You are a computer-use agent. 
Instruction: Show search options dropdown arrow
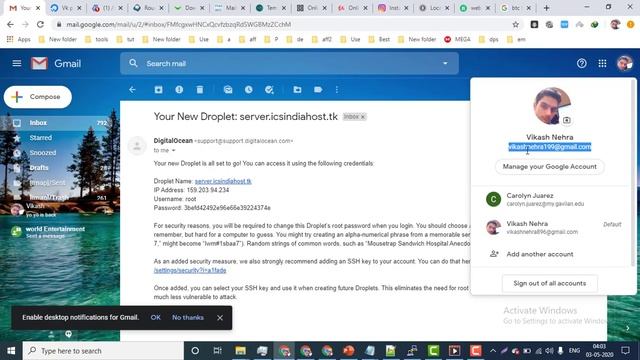(445, 63)
